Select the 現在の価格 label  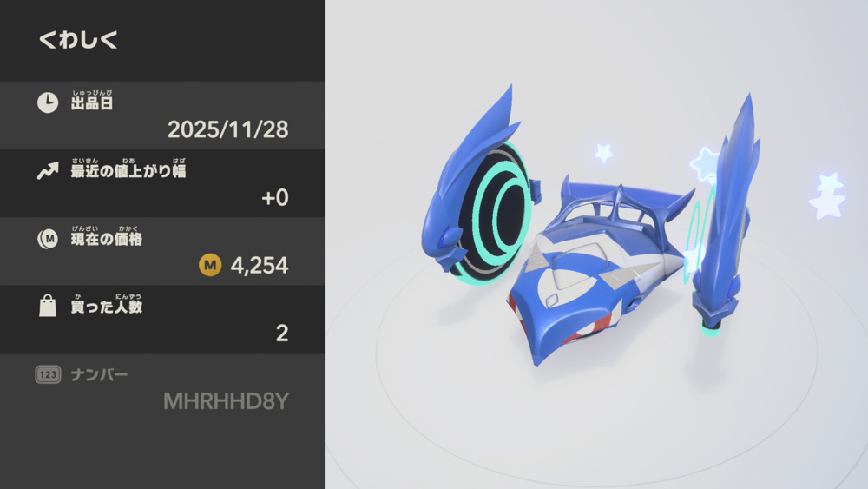point(106,239)
